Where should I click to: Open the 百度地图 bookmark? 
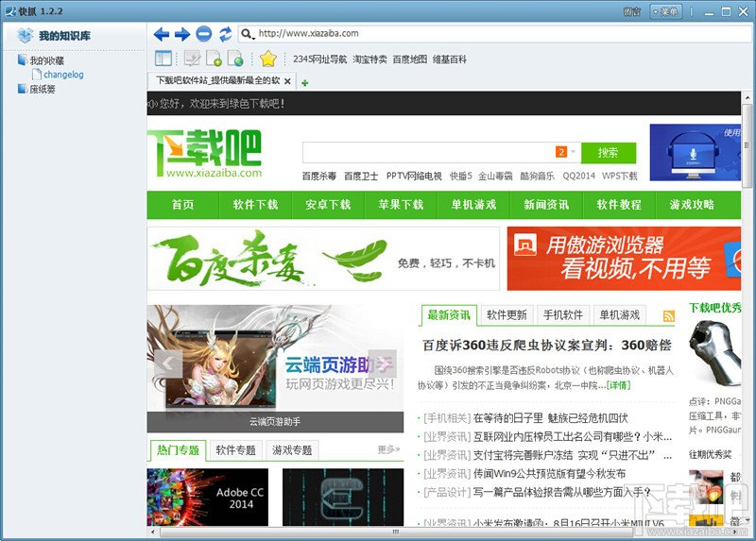coord(410,59)
